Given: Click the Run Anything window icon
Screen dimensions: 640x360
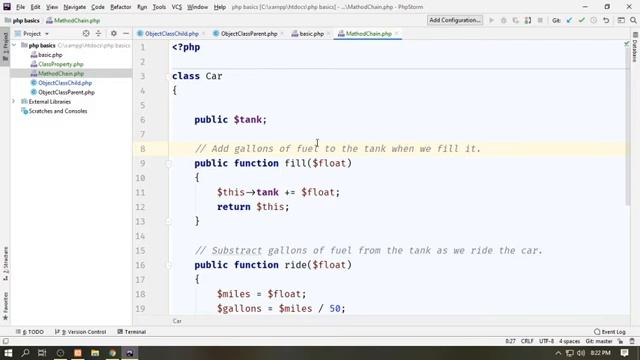Looking at the screenshot, I should (621, 20).
